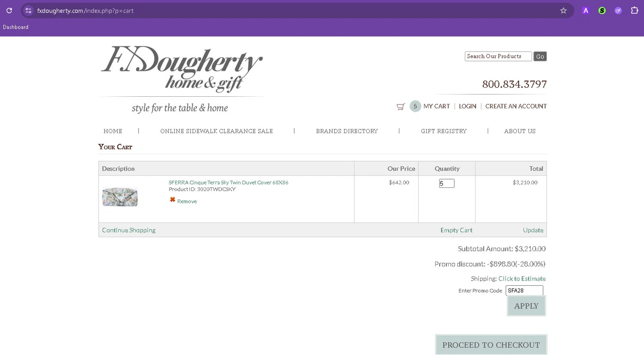The width and height of the screenshot is (644, 355).
Task: Click the Our Price column header
Action: point(401,168)
